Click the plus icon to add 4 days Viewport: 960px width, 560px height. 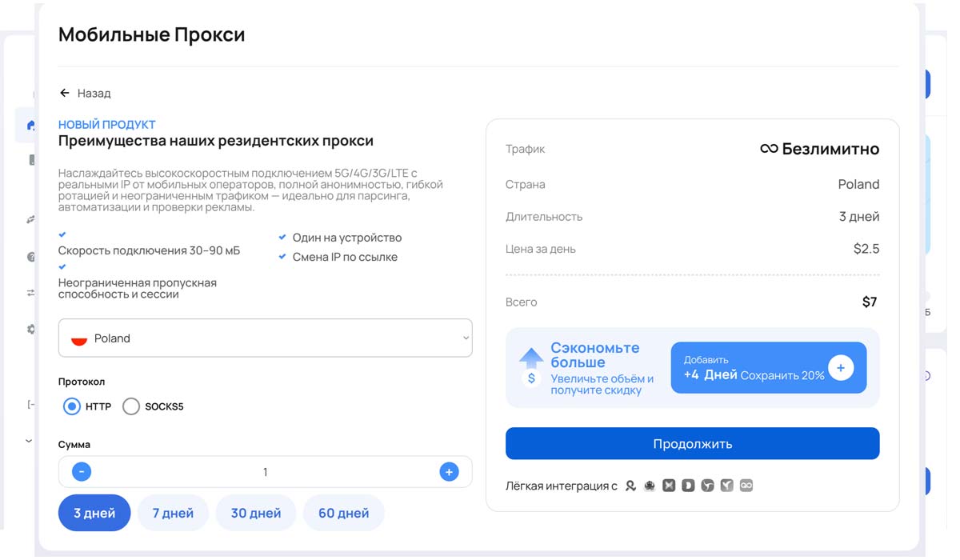(x=840, y=368)
